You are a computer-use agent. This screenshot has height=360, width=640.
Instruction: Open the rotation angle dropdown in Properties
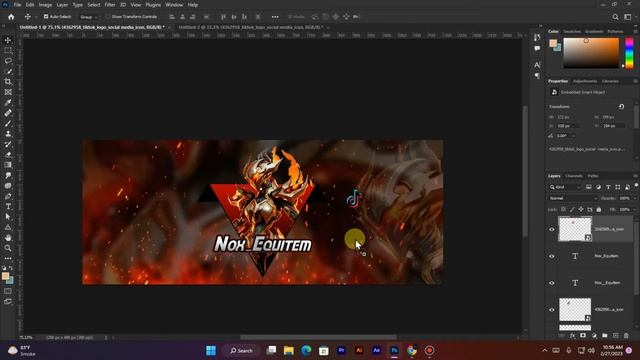[573, 136]
